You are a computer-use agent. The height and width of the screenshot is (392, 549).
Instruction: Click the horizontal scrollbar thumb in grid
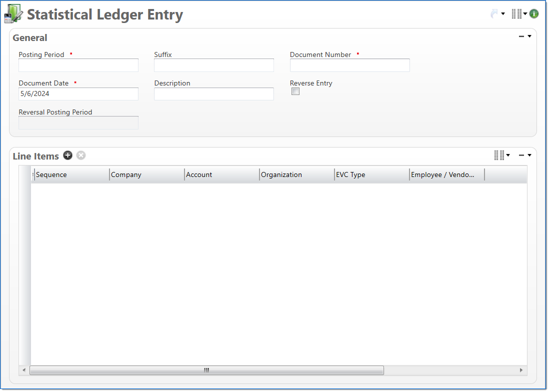click(206, 370)
